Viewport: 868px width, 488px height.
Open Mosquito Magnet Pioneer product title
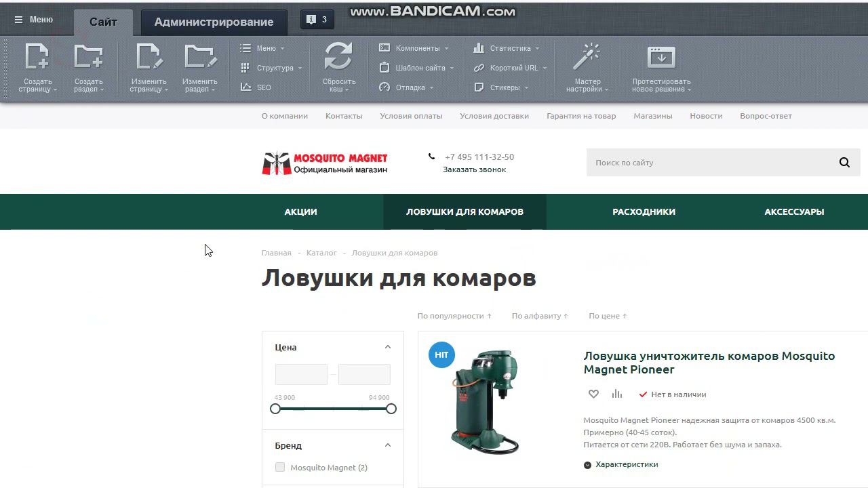point(709,363)
